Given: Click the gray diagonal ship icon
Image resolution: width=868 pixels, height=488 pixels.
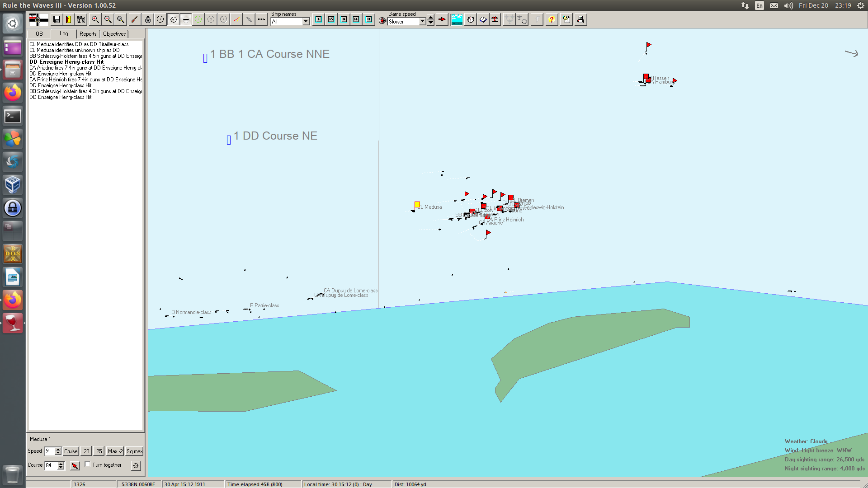Looking at the screenshot, I should pyautogui.click(x=249, y=19).
